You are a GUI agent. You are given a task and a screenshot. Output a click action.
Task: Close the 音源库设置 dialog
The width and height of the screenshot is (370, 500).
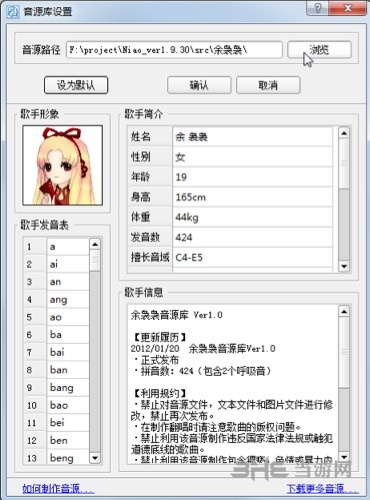pyautogui.click(x=347, y=8)
